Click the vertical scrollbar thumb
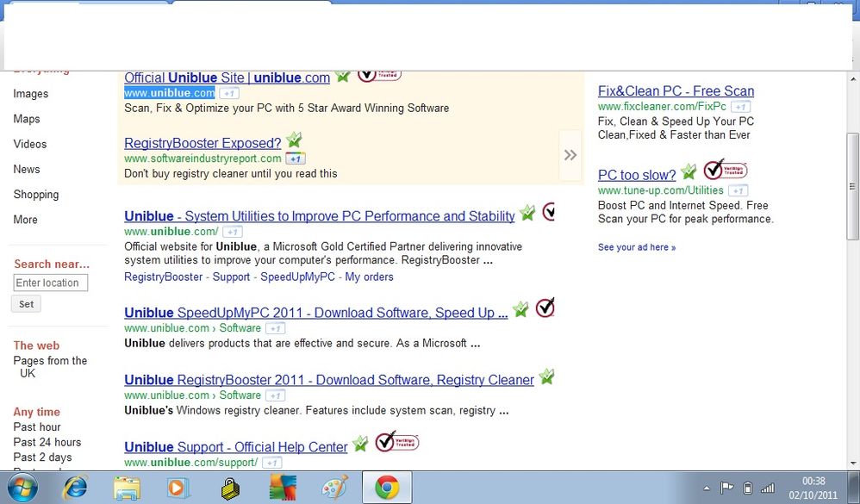The height and width of the screenshot is (504, 860). tap(852, 186)
